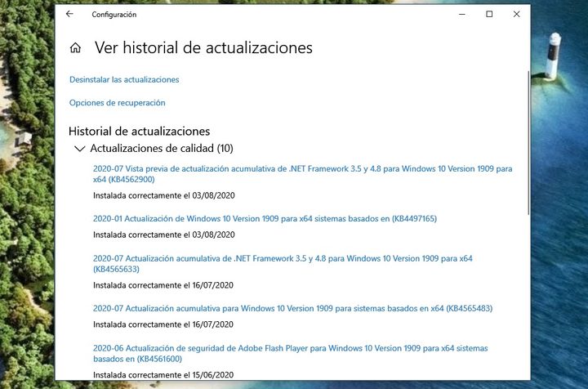Open update KB4497165 Windows 10 link
Viewport: 588px width, 389px height.
tap(265, 219)
